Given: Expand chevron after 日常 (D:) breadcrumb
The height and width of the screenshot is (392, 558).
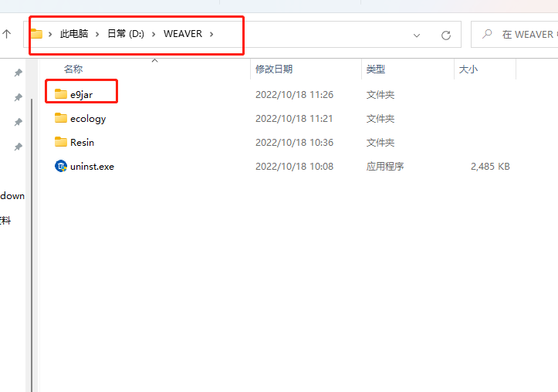Looking at the screenshot, I should 154,34.
